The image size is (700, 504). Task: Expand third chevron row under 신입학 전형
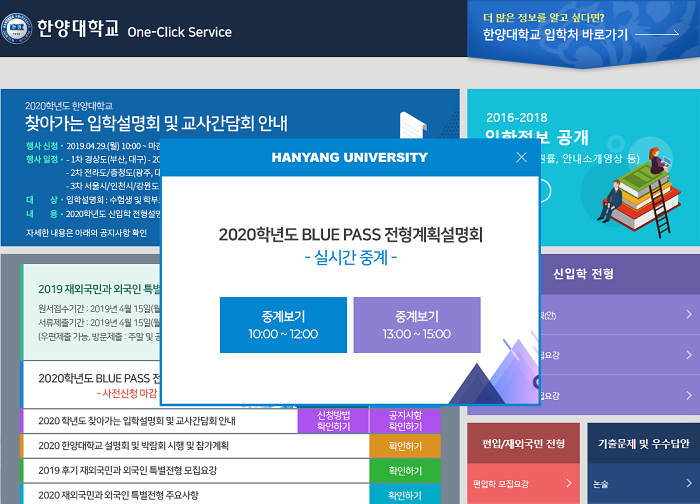click(x=689, y=395)
